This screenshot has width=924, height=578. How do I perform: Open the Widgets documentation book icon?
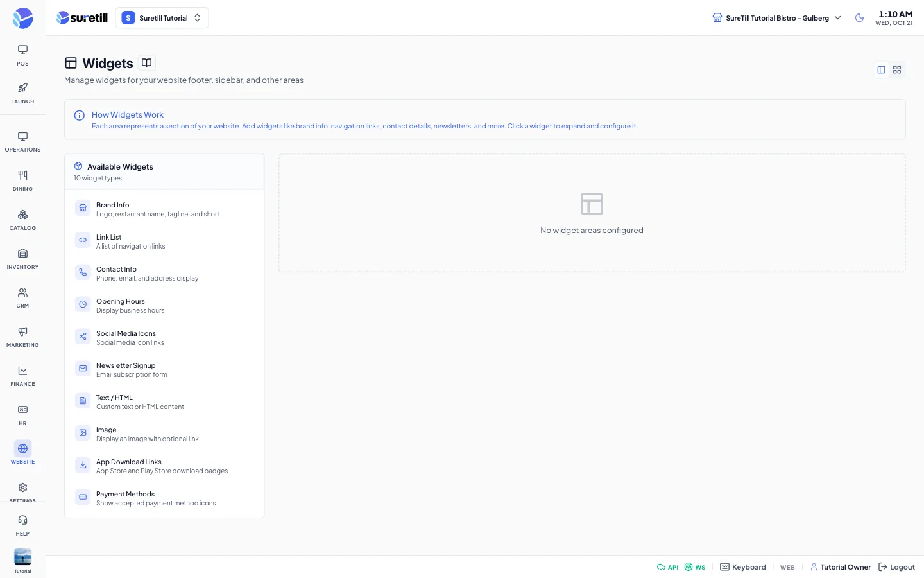coord(146,63)
